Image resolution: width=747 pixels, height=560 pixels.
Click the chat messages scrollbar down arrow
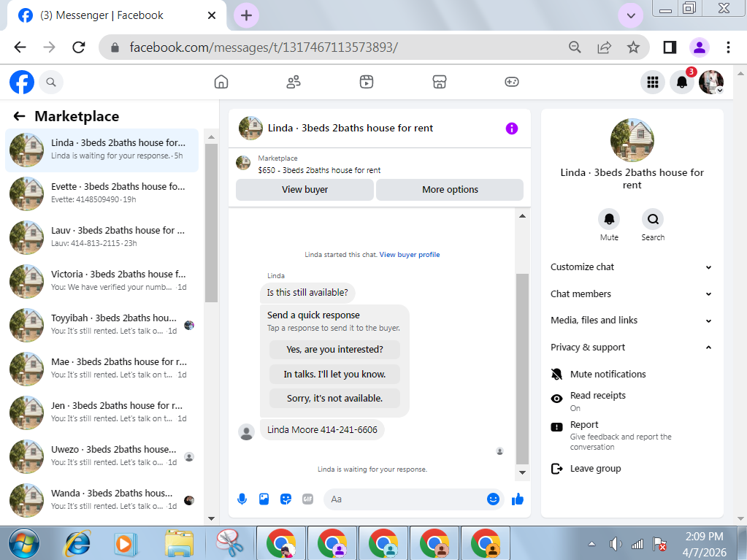[x=522, y=472]
